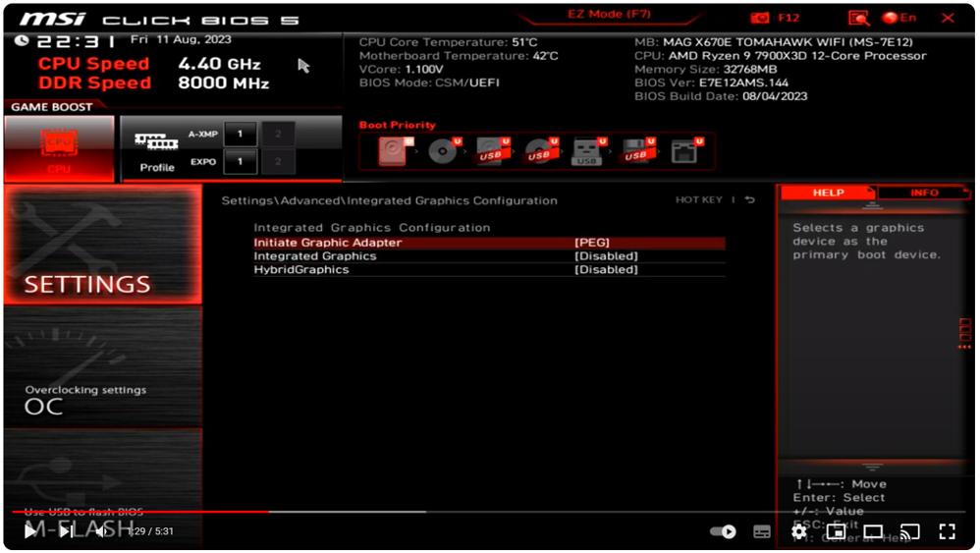
Task: Activate the GAME BOOST CPU icon
Action: click(59, 148)
